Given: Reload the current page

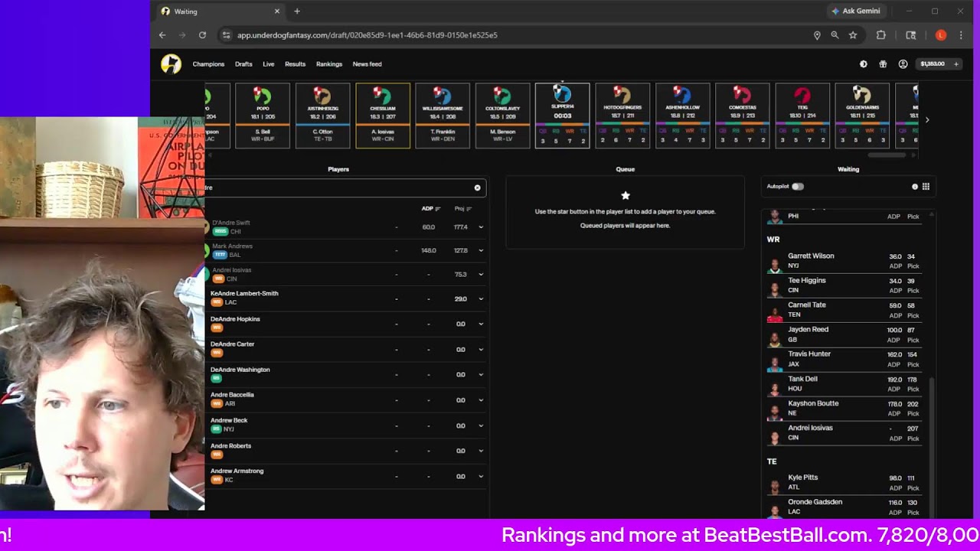Looking at the screenshot, I should (x=202, y=35).
